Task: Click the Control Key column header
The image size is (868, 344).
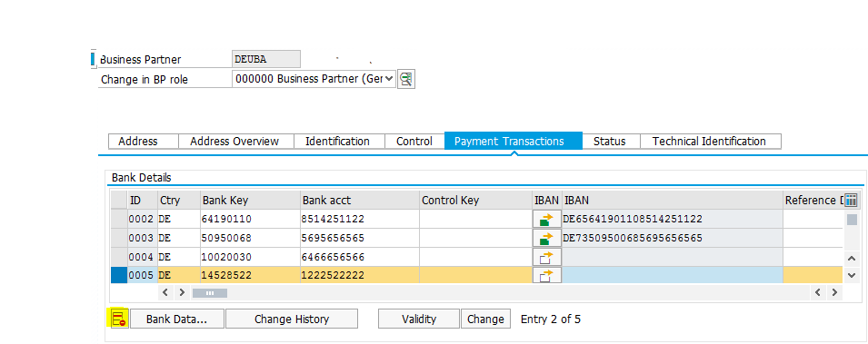Action: 475,201
